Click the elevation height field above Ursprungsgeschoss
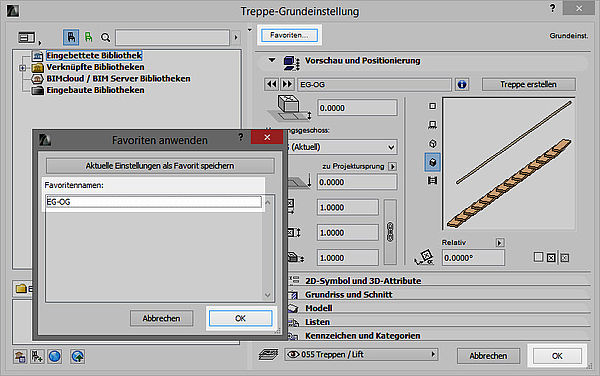Screen dimensions: 600x376 tap(357, 108)
